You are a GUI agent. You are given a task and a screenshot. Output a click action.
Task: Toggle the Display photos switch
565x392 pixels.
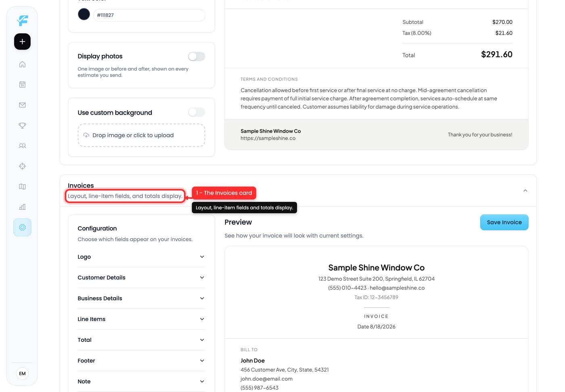tap(197, 56)
